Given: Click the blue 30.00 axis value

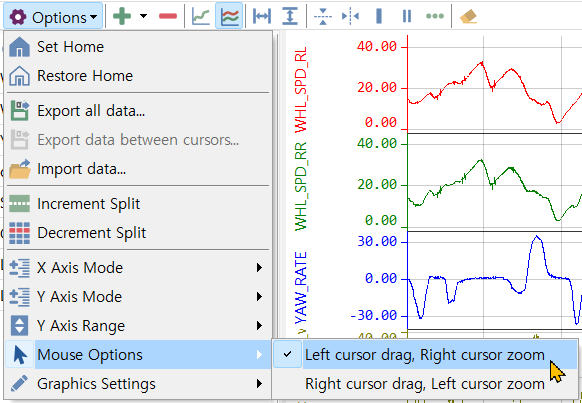Looking at the screenshot, I should (x=377, y=242).
